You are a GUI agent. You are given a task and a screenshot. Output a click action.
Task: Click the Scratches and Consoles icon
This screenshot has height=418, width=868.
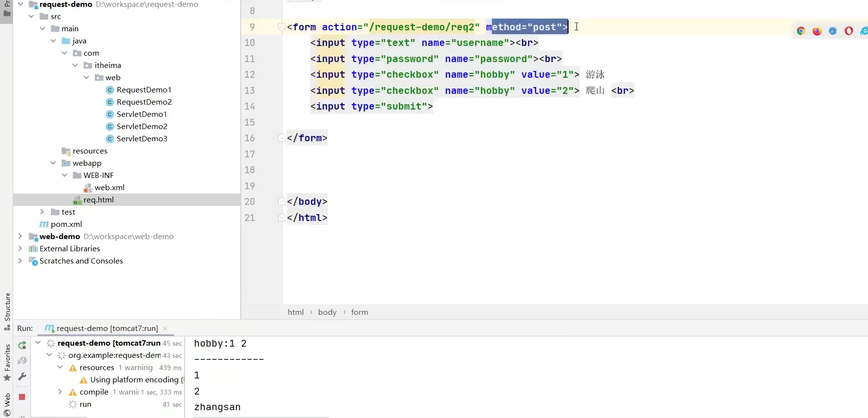point(33,261)
